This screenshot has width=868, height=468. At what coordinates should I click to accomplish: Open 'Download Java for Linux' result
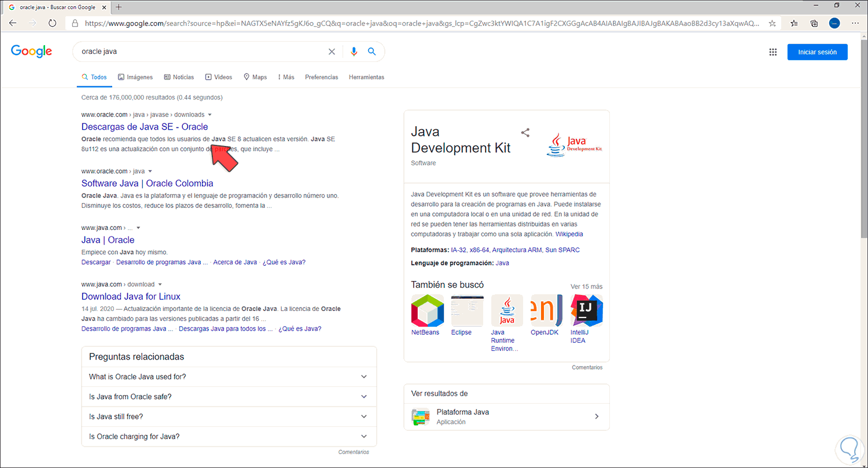pyautogui.click(x=131, y=297)
